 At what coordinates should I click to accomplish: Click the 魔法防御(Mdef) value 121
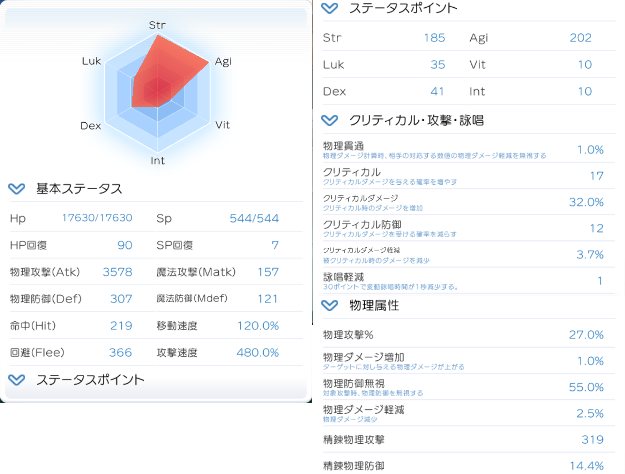coord(268,299)
